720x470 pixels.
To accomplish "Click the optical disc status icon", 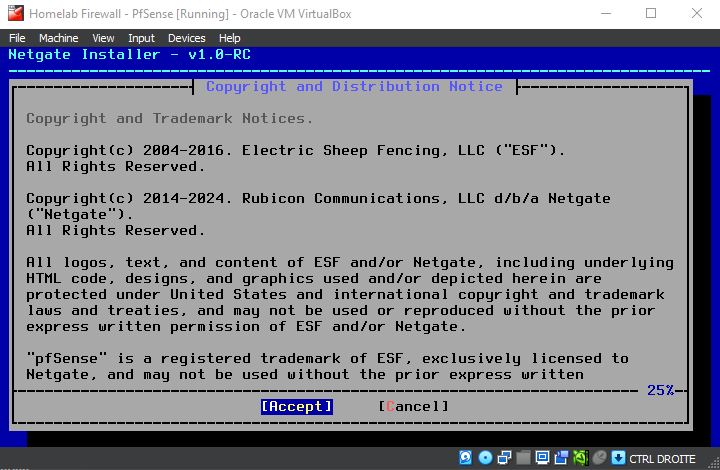I will click(485, 458).
